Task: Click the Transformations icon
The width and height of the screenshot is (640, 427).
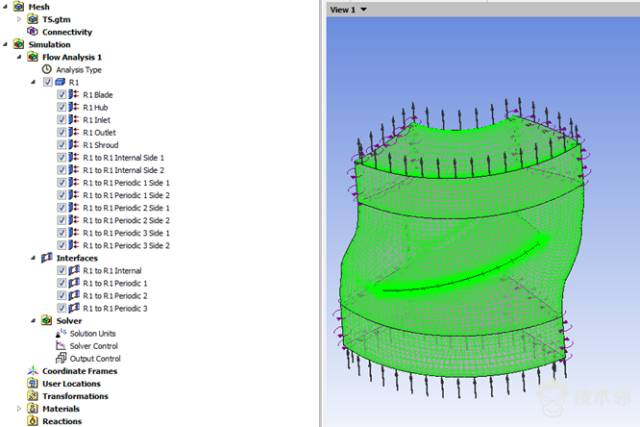Action: point(33,396)
